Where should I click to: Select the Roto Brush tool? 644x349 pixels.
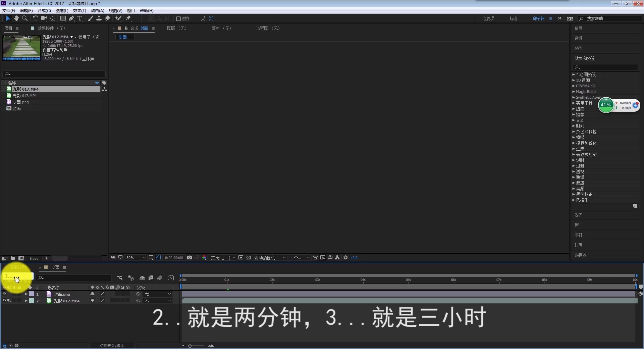click(118, 18)
